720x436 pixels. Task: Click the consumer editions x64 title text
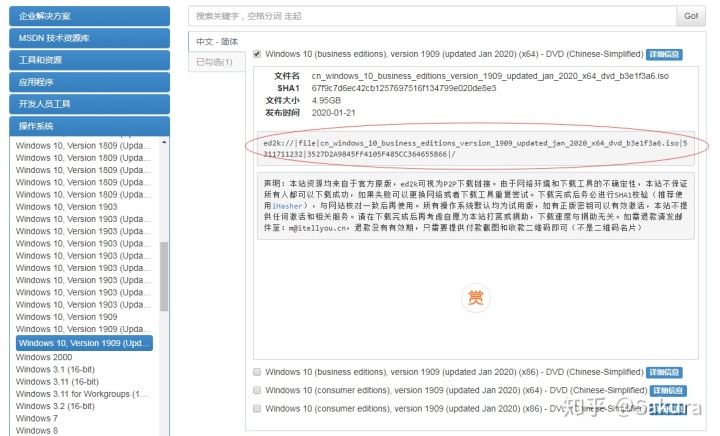[456, 391]
